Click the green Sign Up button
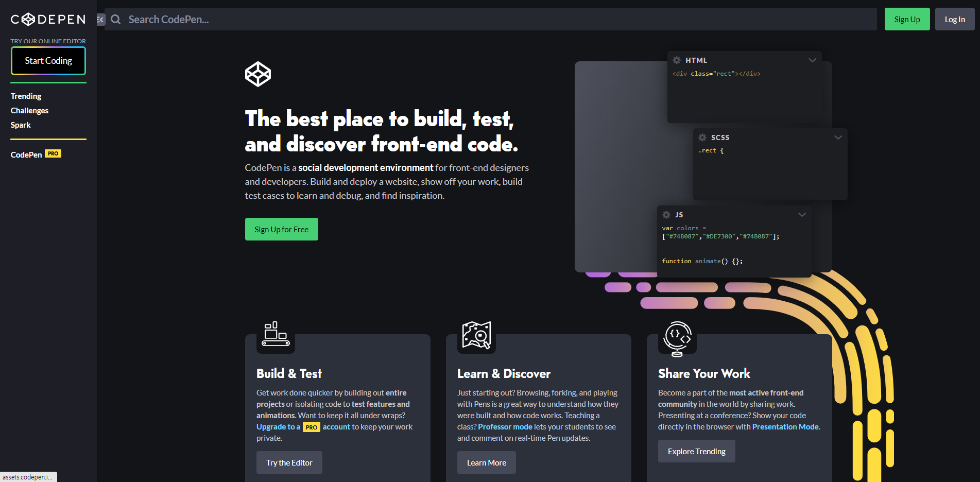This screenshot has width=980, height=482. [907, 19]
